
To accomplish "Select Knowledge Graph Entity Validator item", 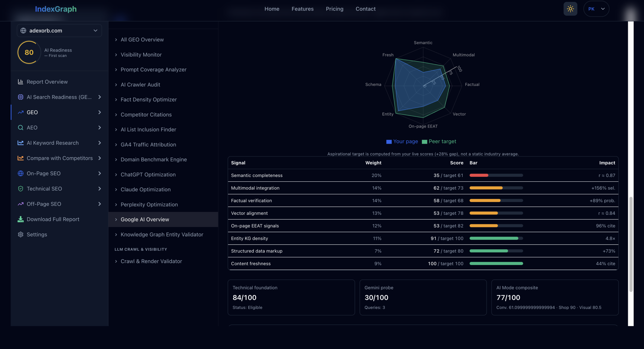I will [163, 235].
